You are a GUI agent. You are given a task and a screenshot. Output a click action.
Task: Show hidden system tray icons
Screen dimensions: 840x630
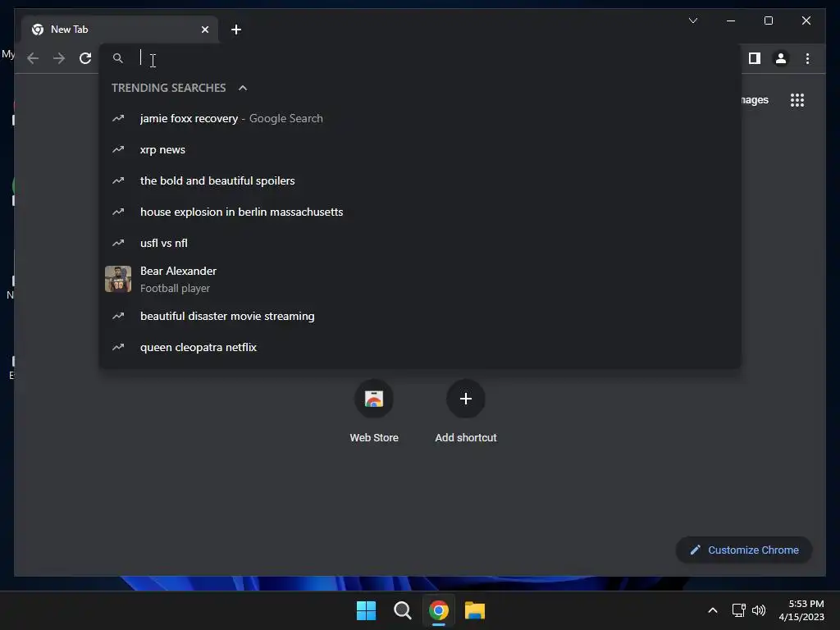[x=713, y=610]
